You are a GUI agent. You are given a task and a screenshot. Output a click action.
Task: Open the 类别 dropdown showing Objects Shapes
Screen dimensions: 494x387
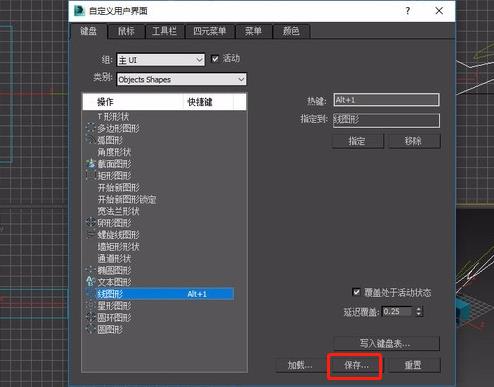pyautogui.click(x=182, y=79)
